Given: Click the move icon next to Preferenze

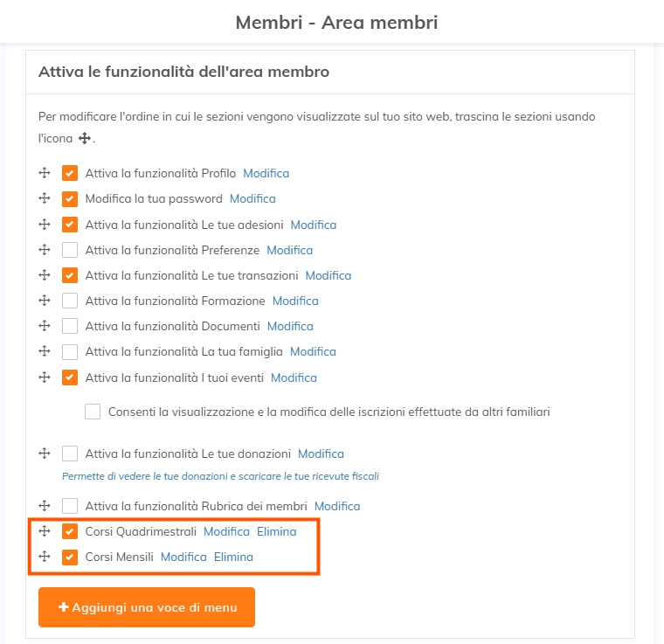Looking at the screenshot, I should (44, 250).
